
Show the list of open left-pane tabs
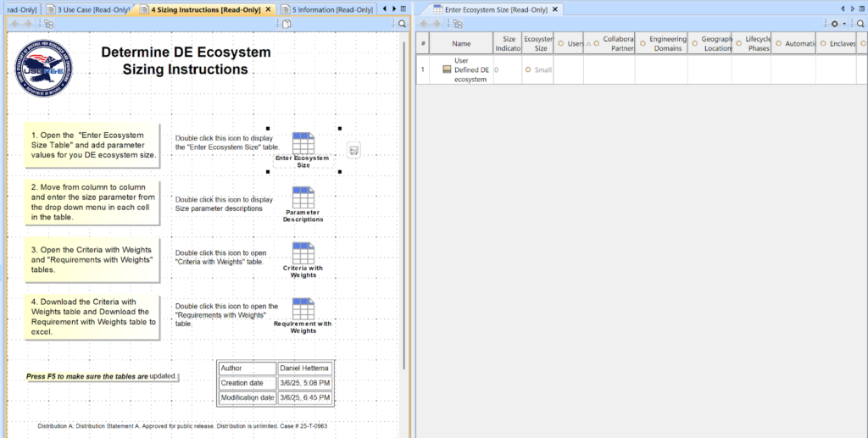click(x=404, y=8)
